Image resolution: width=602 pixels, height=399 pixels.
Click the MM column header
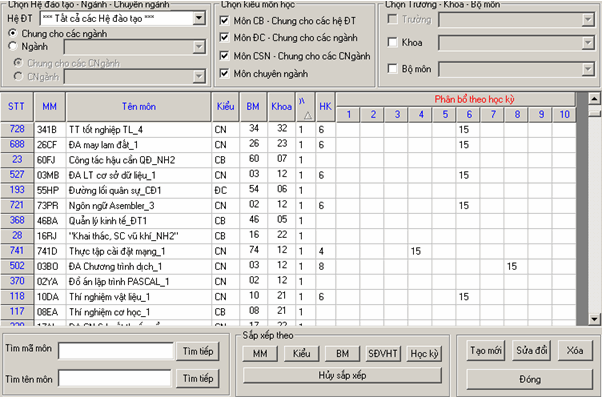(50, 107)
